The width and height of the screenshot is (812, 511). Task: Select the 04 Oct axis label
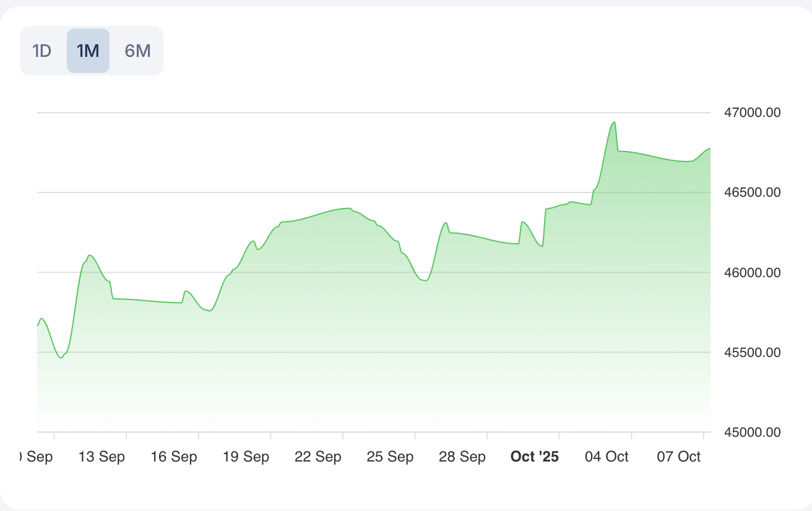(607, 457)
